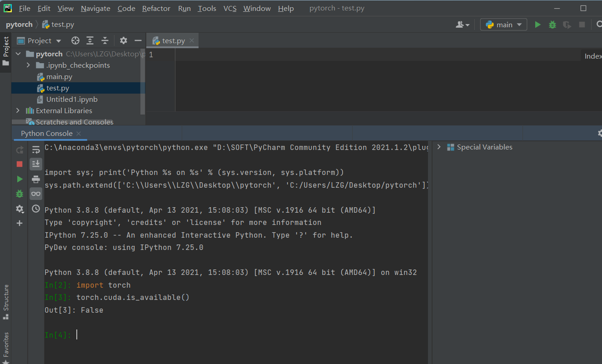Open the PyCharm settings gear in Project toolbar
Image resolution: width=602 pixels, height=364 pixels.
(x=123, y=40)
